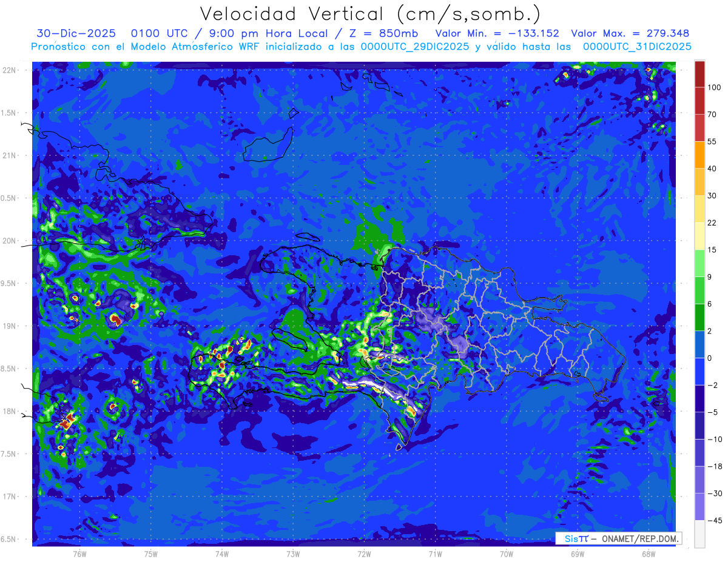Screen dimensions: 728x562
Task: Pick the red swatch between 70 and 100
Action: click(699, 101)
